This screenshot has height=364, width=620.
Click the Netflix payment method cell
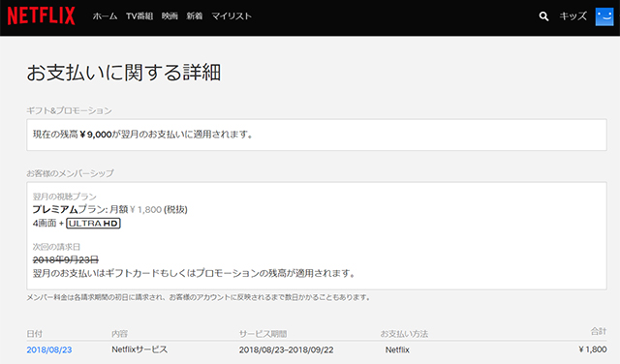[x=397, y=349]
